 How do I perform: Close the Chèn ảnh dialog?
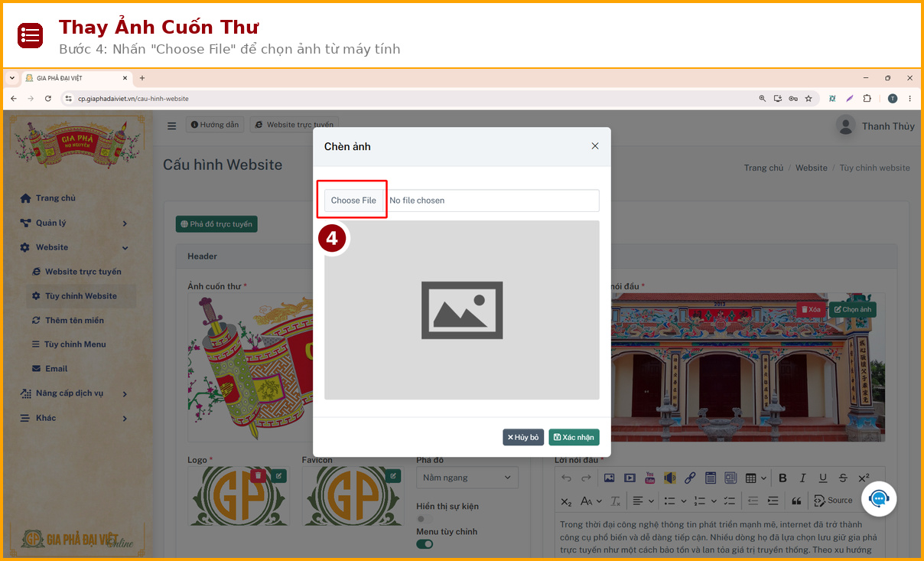tap(595, 146)
